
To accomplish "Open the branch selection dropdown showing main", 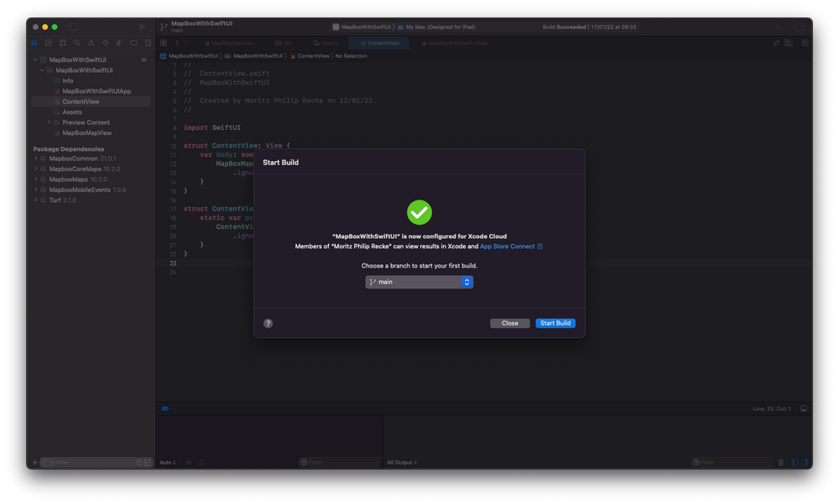I will tap(419, 282).
